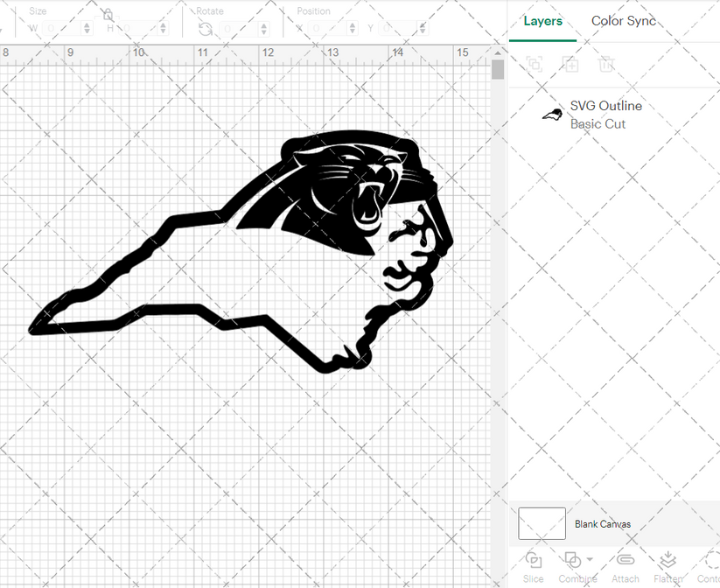
Task: Click the Blank Canvas entry
Action: point(603,523)
